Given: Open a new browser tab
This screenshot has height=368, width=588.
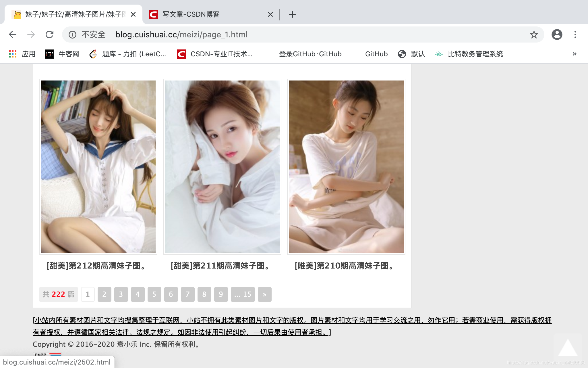Looking at the screenshot, I should pyautogui.click(x=292, y=14).
